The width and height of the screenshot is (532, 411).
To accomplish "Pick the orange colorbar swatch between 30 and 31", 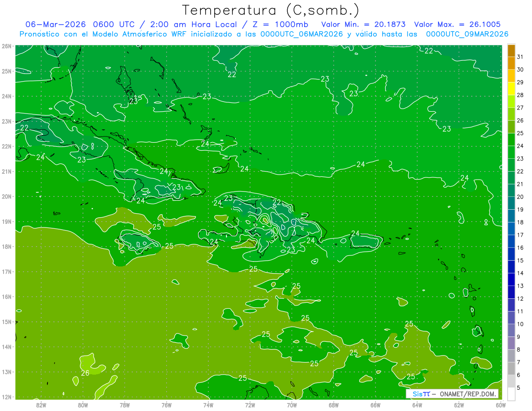I will (511, 63).
